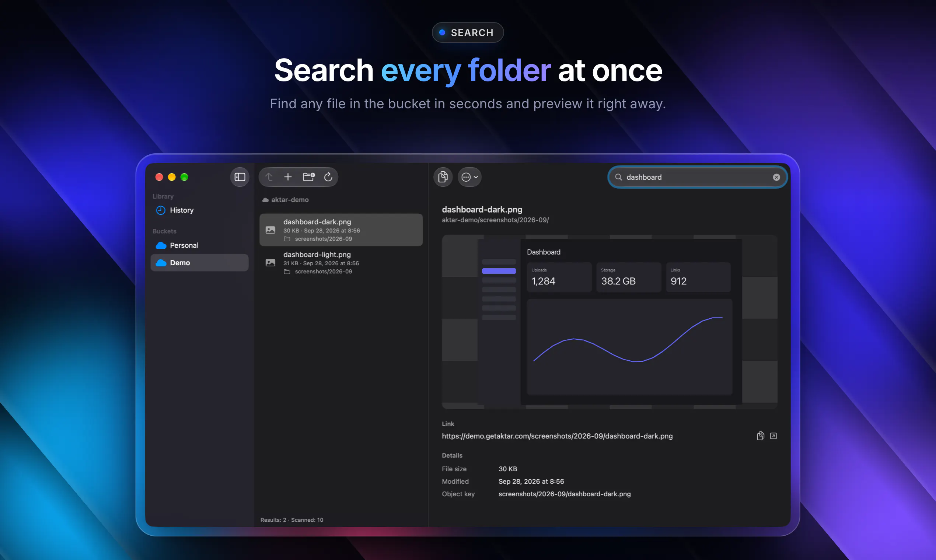Click the image icon of dashboard-dark.png result

(270, 230)
